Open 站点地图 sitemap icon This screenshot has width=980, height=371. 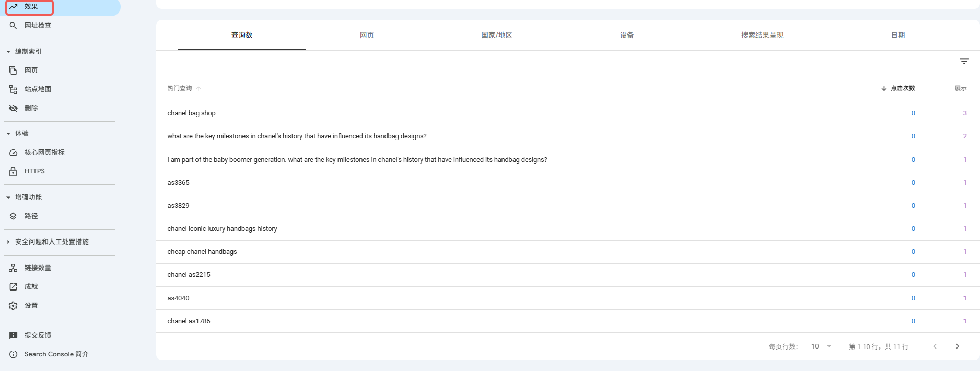point(13,89)
